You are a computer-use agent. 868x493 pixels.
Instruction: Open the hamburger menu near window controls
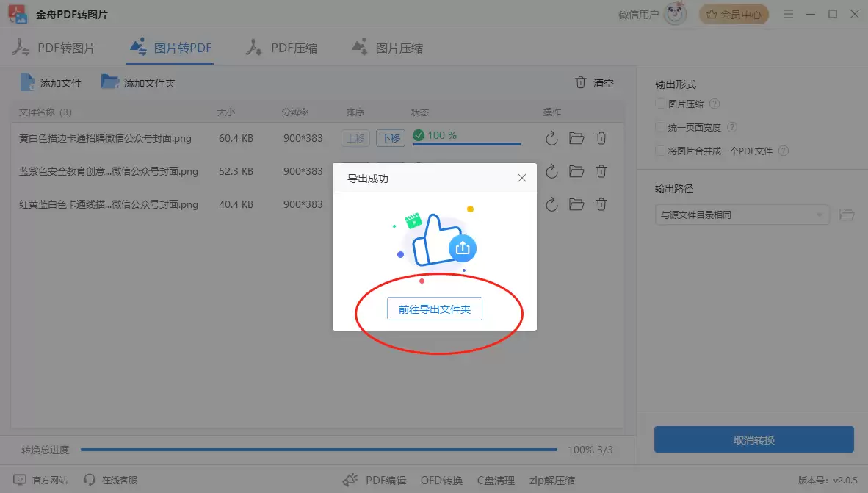(788, 13)
